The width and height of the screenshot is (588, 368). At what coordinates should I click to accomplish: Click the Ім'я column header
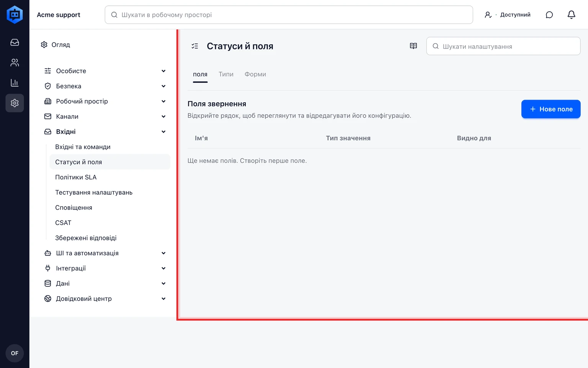pos(201,138)
